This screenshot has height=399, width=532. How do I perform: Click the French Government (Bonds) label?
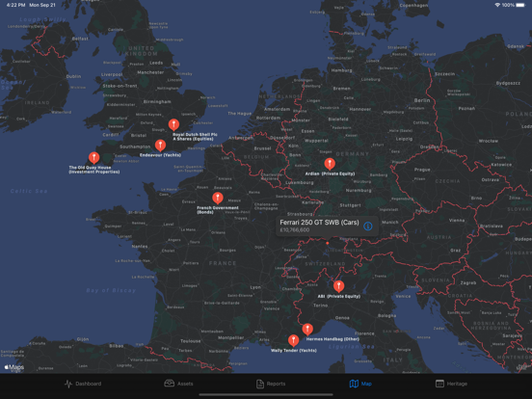[x=218, y=210]
